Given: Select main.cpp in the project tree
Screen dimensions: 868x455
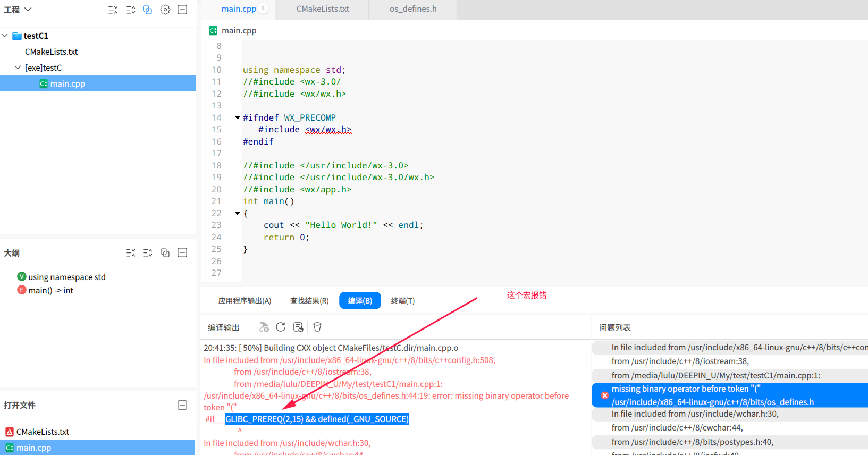Looking at the screenshot, I should (x=98, y=83).
